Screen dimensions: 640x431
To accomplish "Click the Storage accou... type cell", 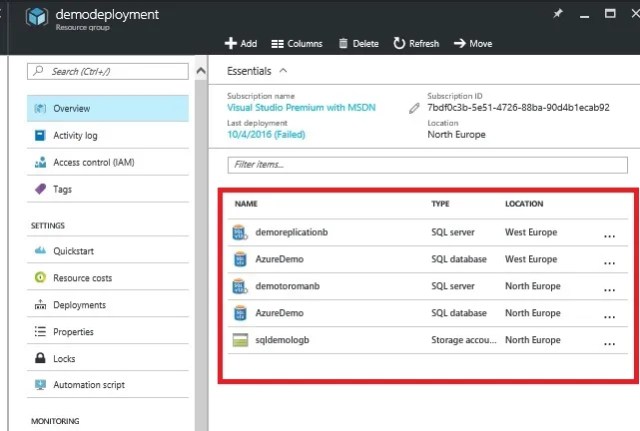I will 464,340.
